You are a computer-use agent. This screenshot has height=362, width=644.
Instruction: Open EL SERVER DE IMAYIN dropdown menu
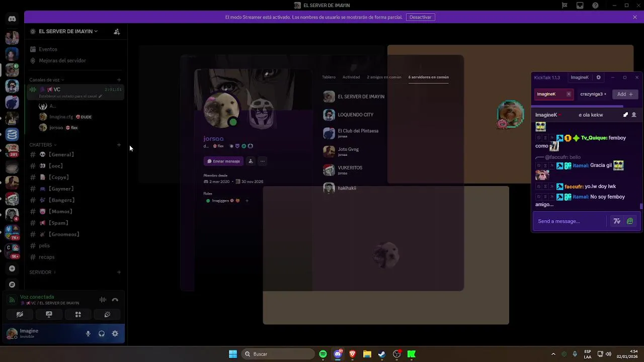click(x=68, y=31)
